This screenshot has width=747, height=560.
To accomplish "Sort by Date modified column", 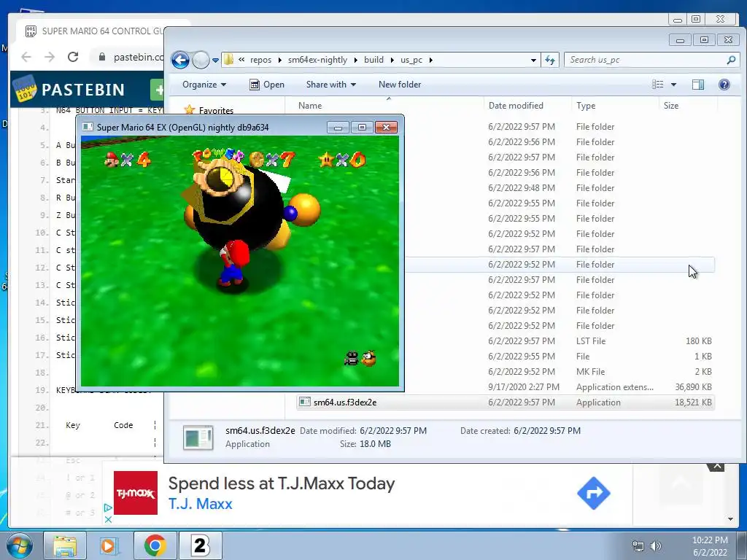I will point(516,106).
